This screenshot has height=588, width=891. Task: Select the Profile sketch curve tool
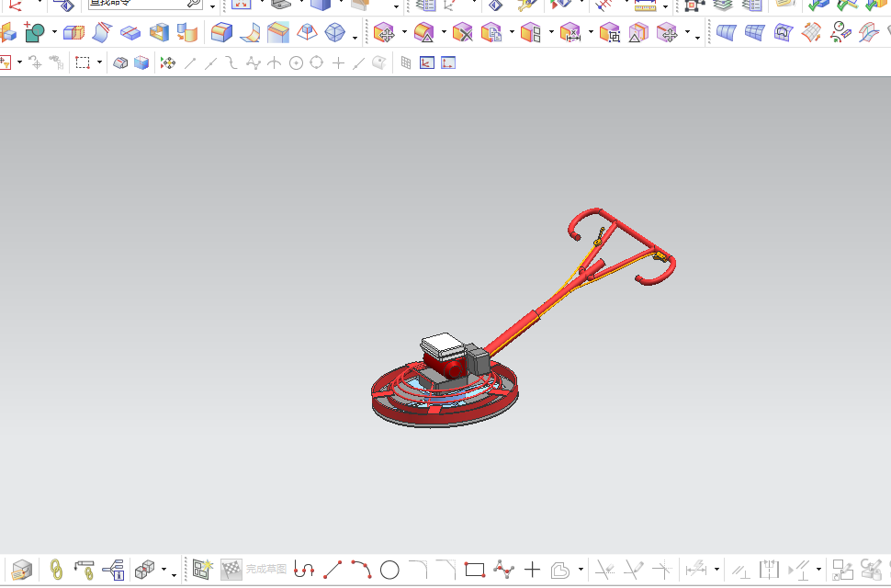point(304,569)
